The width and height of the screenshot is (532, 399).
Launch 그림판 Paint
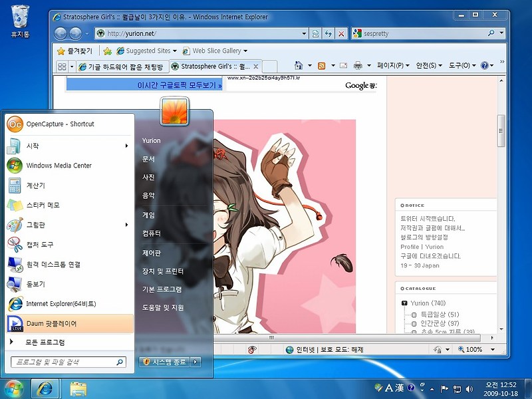[70, 225]
